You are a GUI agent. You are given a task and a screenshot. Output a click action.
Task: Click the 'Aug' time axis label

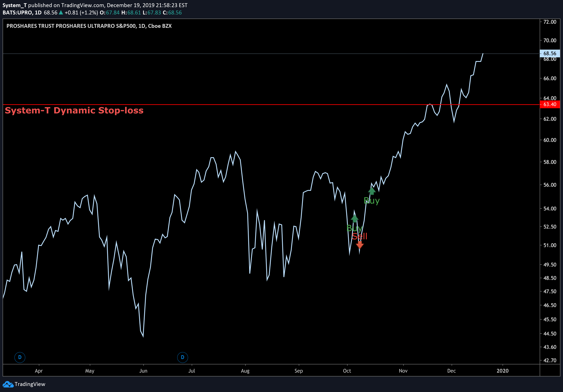[245, 371]
